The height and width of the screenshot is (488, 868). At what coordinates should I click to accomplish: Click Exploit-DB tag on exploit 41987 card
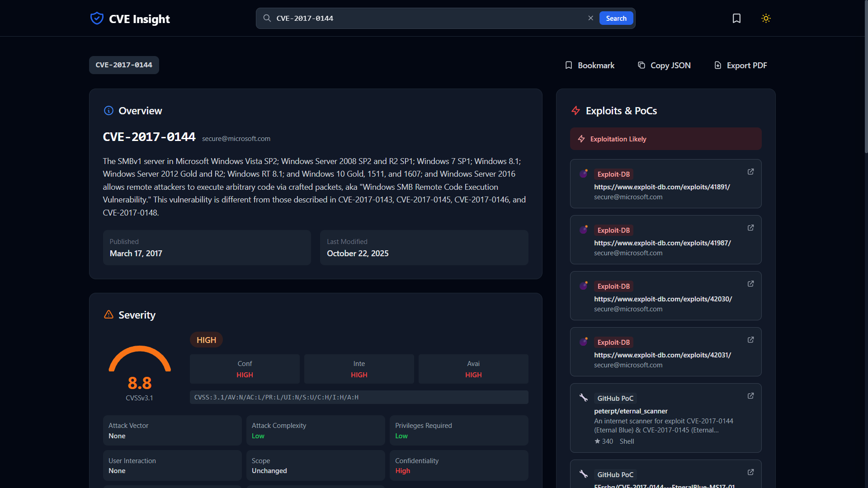tap(613, 230)
